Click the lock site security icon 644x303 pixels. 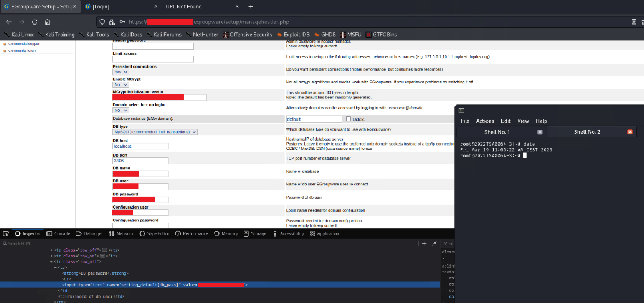coord(112,22)
